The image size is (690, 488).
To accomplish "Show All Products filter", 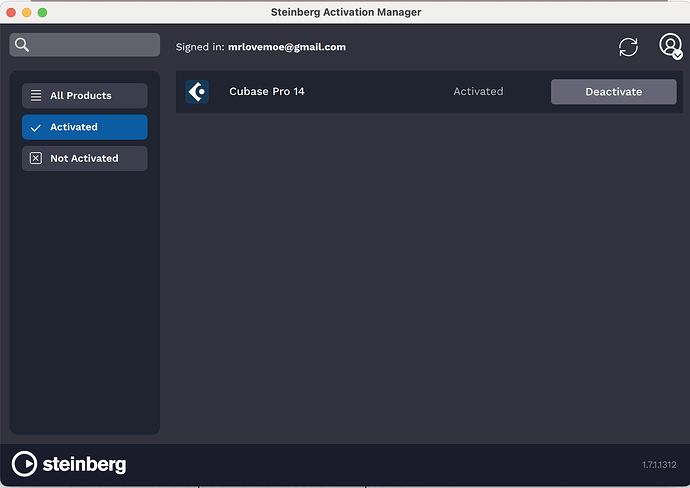I will coord(84,95).
